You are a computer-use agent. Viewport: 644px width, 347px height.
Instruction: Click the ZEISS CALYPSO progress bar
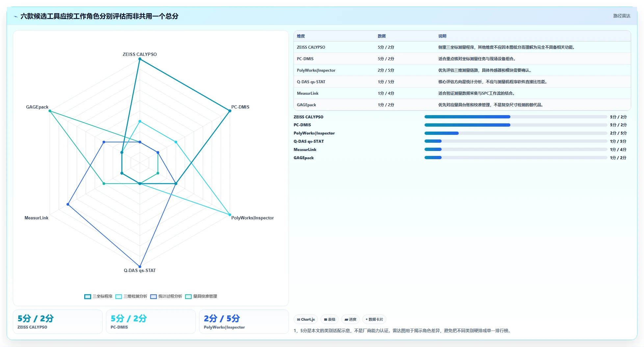pyautogui.click(x=516, y=117)
